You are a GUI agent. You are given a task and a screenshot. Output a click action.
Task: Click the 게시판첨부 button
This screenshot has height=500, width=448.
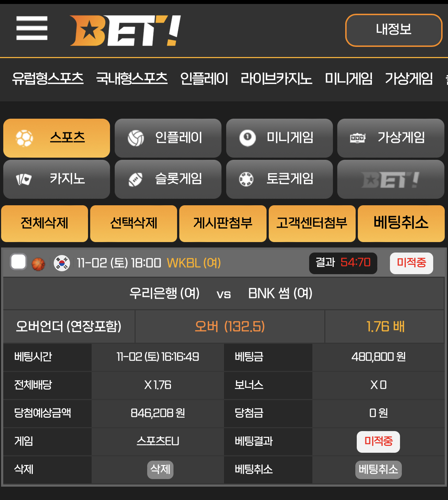[223, 224]
